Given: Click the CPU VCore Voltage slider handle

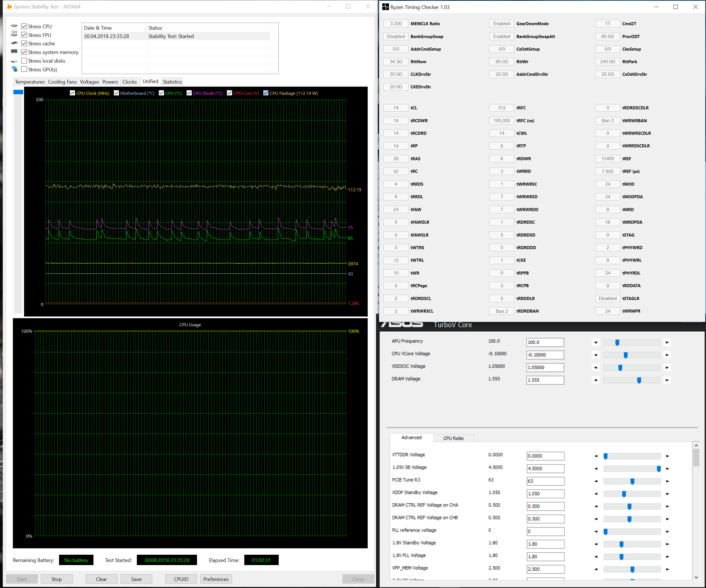Looking at the screenshot, I should pyautogui.click(x=626, y=355).
